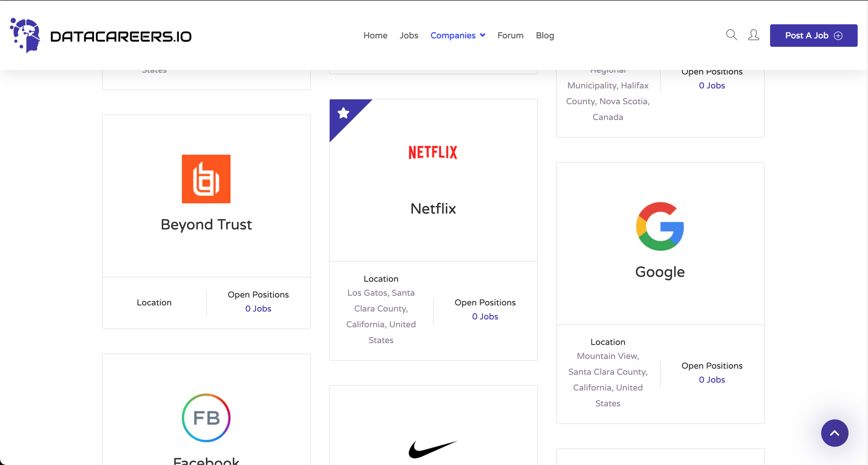Click the red Netflix wordmark logo
This screenshot has height=465, width=868.
[x=433, y=152]
